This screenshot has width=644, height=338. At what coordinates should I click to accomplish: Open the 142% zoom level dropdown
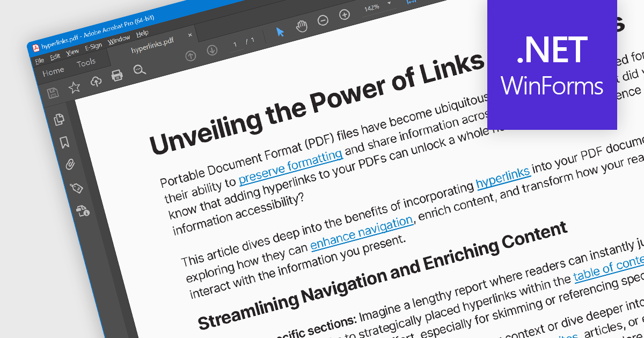[x=378, y=7]
